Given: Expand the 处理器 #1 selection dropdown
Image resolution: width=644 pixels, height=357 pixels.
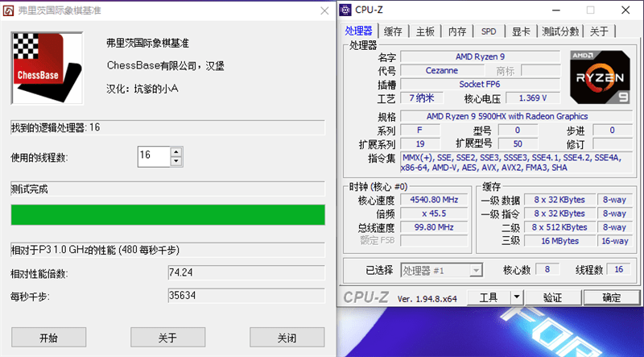Looking at the screenshot, I should (476, 271).
